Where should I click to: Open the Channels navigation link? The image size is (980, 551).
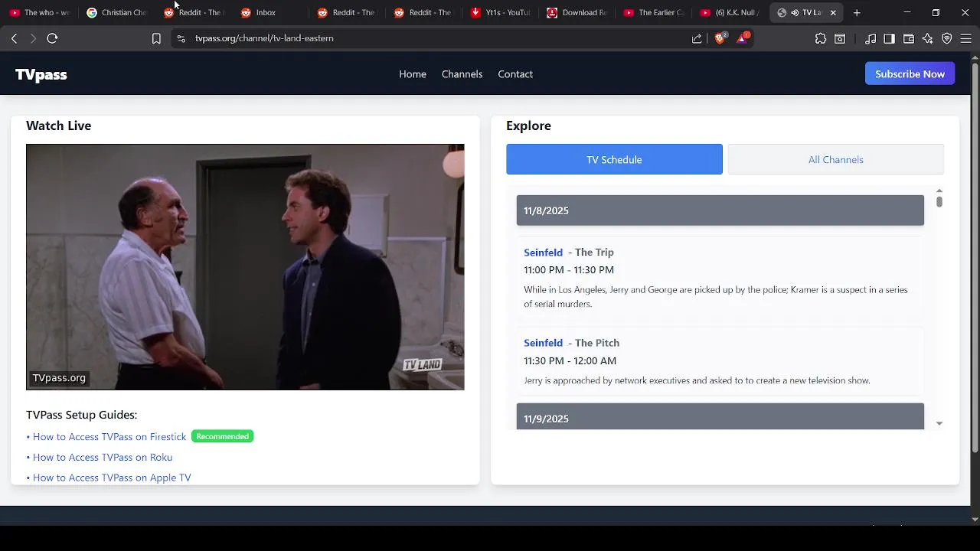(x=462, y=74)
